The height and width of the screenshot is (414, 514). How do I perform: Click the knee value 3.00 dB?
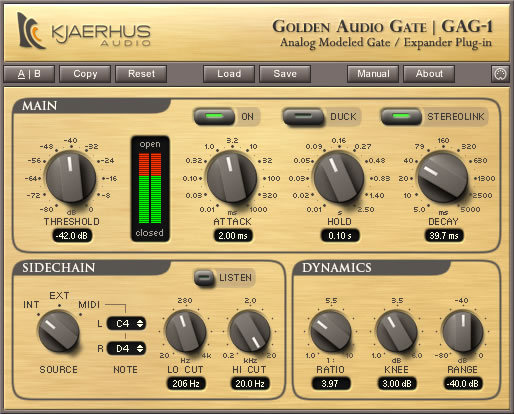click(x=397, y=384)
